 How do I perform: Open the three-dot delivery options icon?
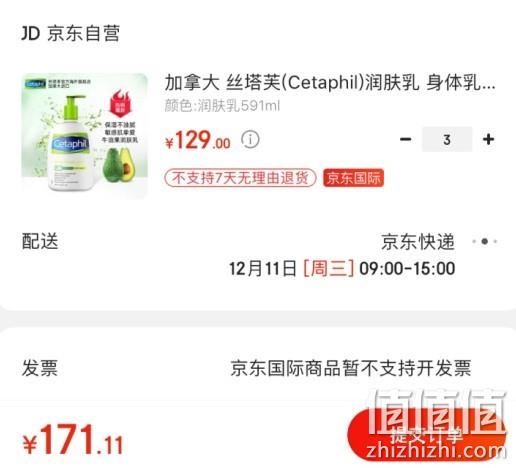point(485,241)
